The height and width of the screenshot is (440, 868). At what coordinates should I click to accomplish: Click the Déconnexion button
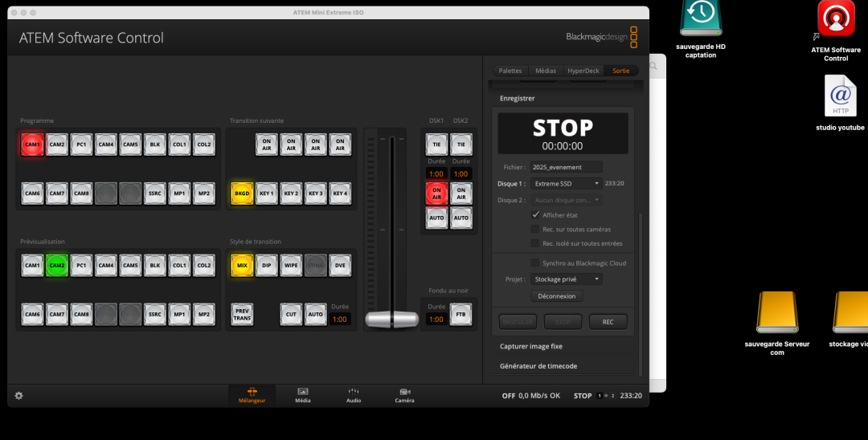coord(557,296)
